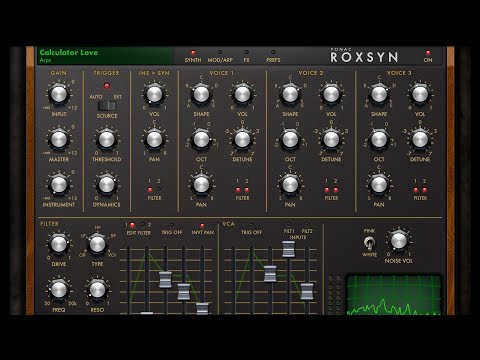
Task: Click the Voice 2 OCT knob
Action: [x=290, y=140]
